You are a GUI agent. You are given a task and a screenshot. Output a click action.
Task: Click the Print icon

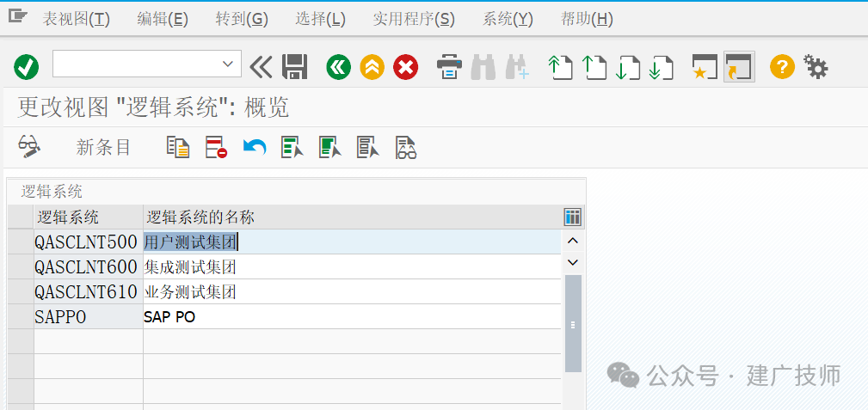[449, 68]
